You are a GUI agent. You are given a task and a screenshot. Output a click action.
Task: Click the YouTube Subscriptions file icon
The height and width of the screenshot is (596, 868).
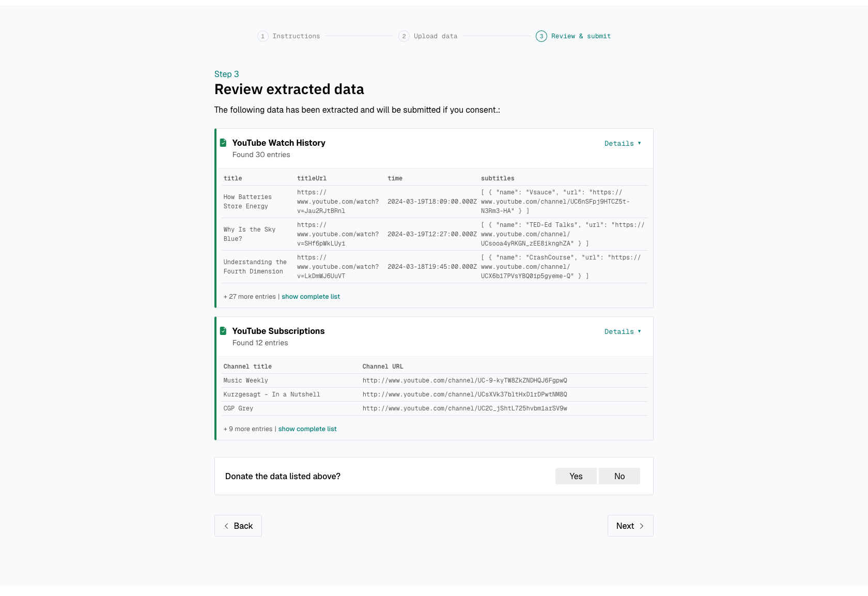pos(223,331)
